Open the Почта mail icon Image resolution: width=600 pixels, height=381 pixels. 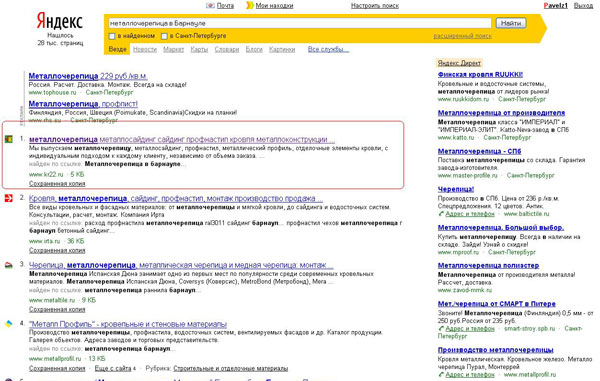210,5
